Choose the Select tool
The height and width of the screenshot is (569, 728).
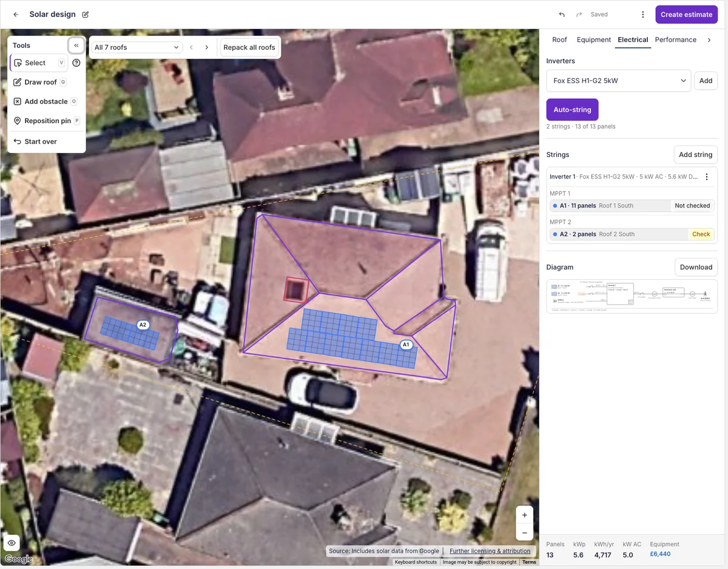pos(39,63)
